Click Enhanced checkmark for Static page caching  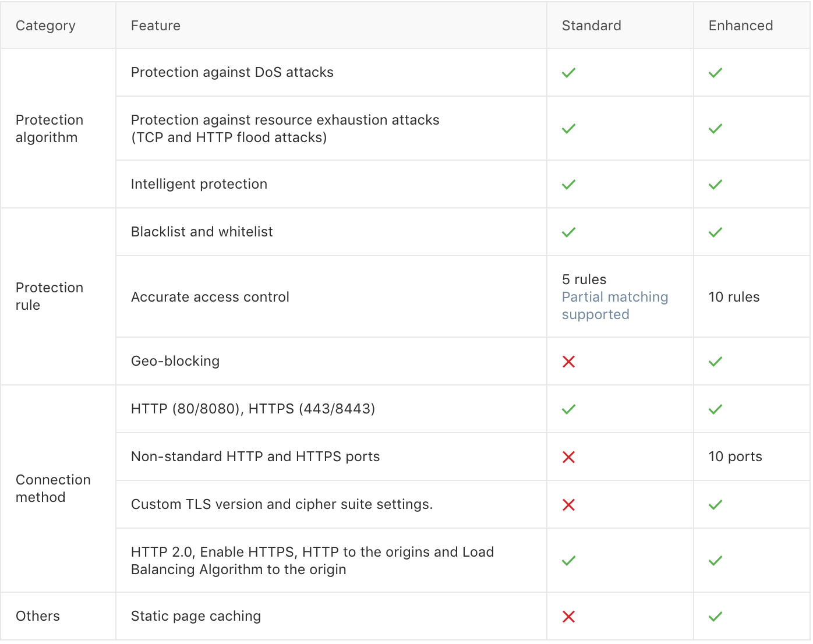(x=715, y=617)
